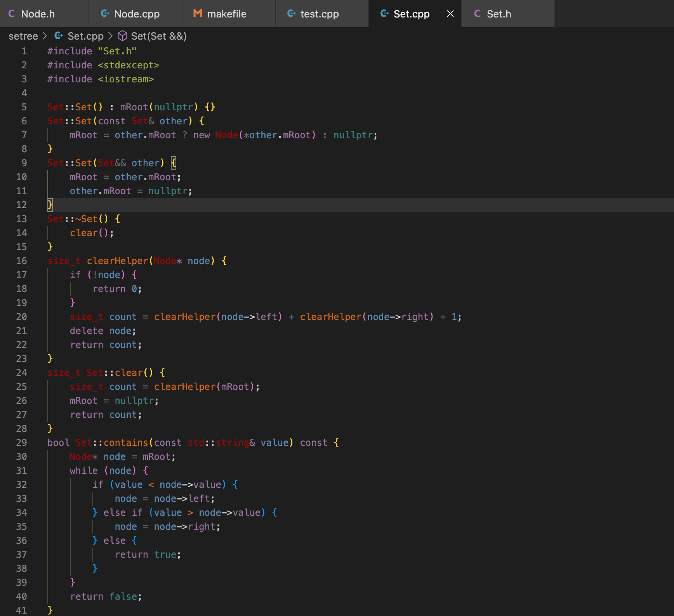
Task: Click the C language icon on the Node.h tab
Action: [12, 14]
